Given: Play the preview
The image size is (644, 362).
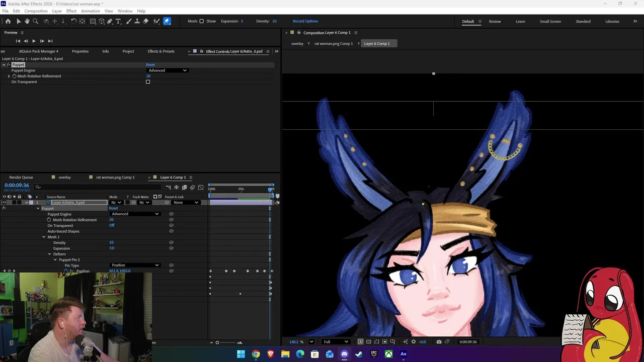Looking at the screenshot, I should tap(34, 41).
